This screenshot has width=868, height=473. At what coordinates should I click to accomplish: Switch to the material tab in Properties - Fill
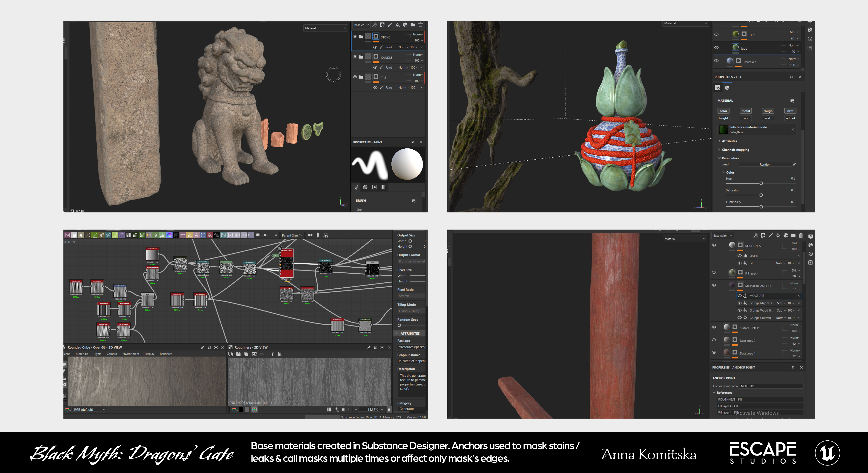[727, 87]
